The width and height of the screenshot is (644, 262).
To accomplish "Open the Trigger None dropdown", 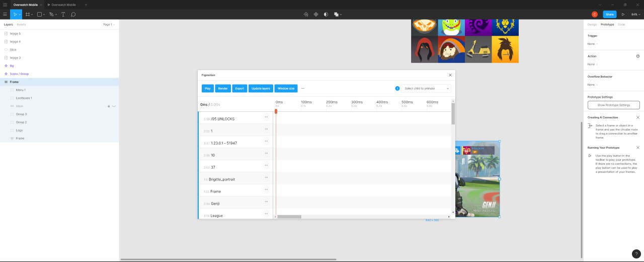I will coord(592,44).
